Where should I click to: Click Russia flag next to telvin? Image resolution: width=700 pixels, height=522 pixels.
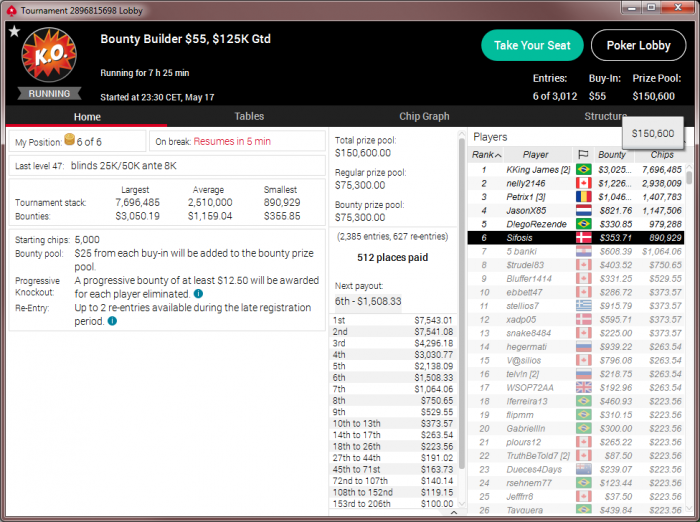583,374
